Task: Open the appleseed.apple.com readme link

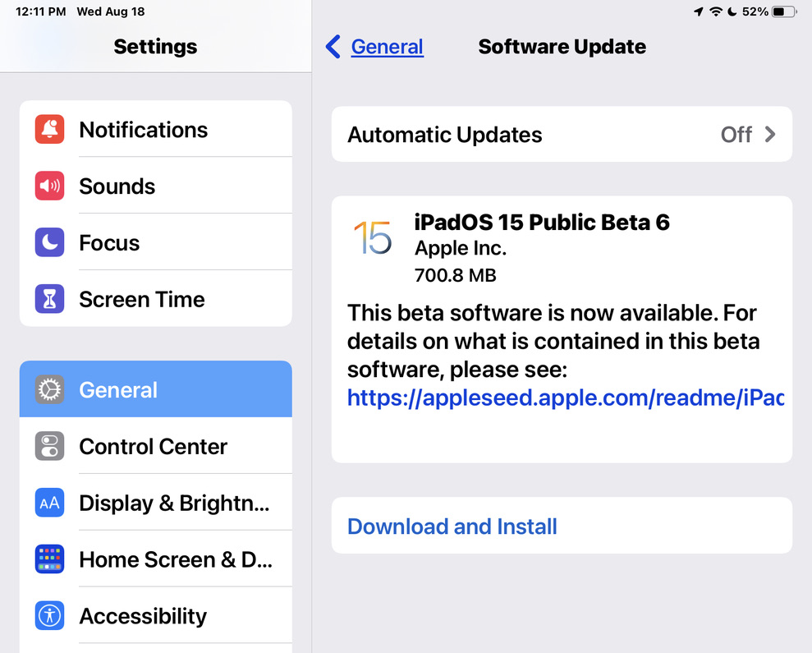Action: point(566,398)
